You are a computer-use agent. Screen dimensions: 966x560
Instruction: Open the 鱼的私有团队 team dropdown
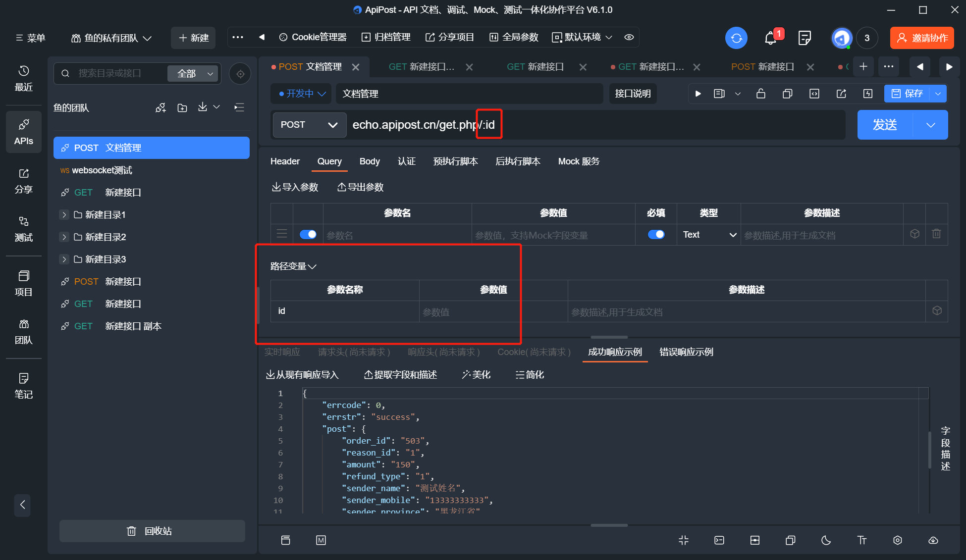pos(111,38)
